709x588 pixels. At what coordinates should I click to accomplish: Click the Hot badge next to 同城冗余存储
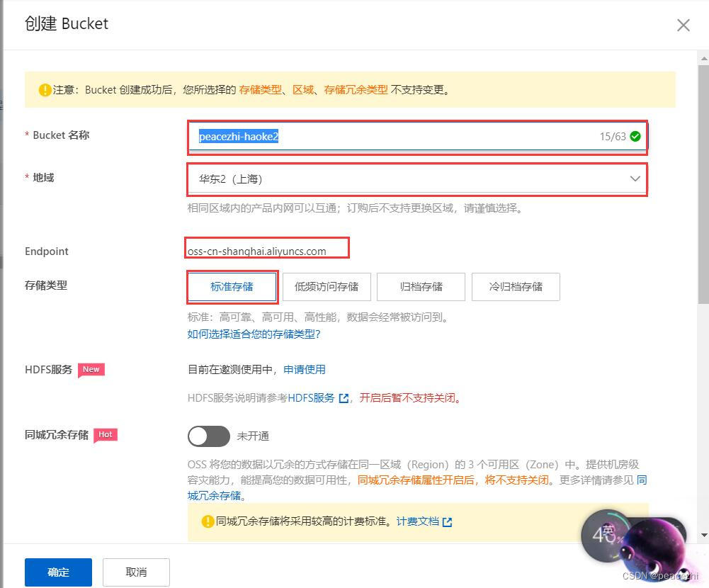pos(105,435)
